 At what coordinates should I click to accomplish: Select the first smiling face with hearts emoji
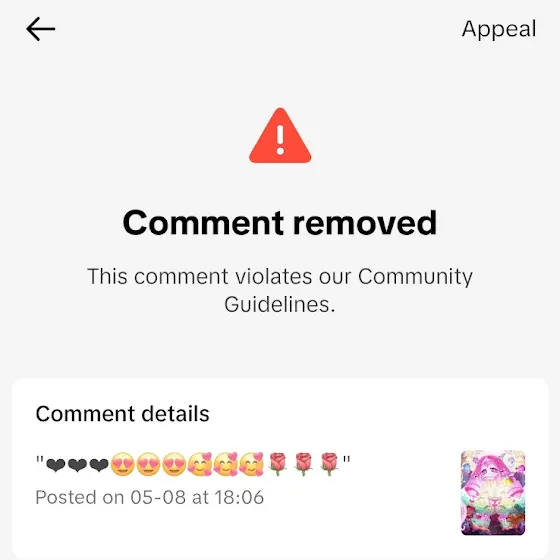[200, 464]
